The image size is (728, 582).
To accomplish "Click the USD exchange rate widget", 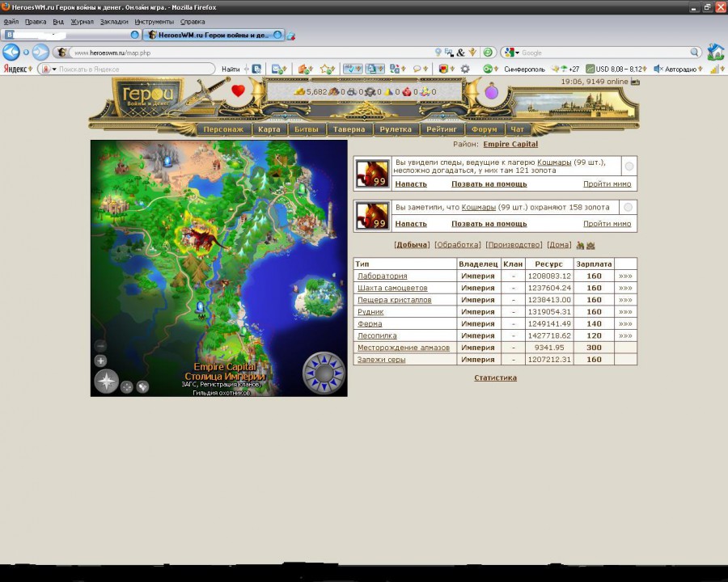I will pos(616,69).
